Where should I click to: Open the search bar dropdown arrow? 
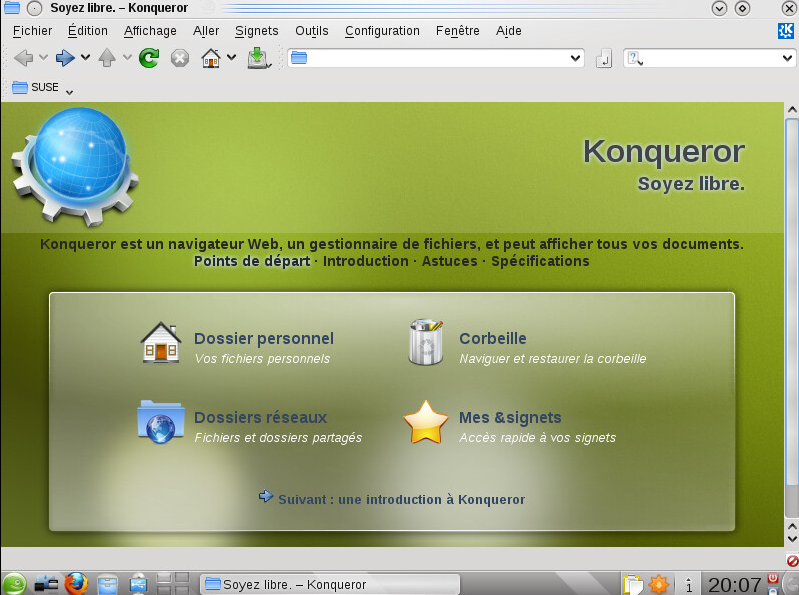coord(787,58)
